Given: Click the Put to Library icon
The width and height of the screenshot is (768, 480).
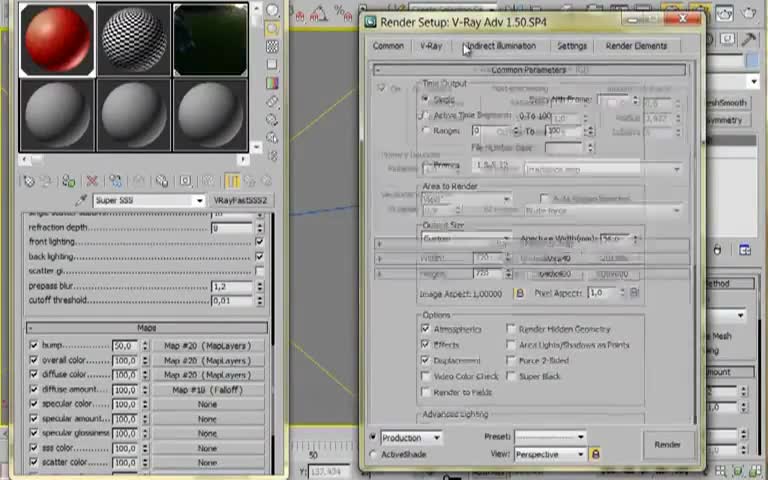Looking at the screenshot, I should click(162, 181).
